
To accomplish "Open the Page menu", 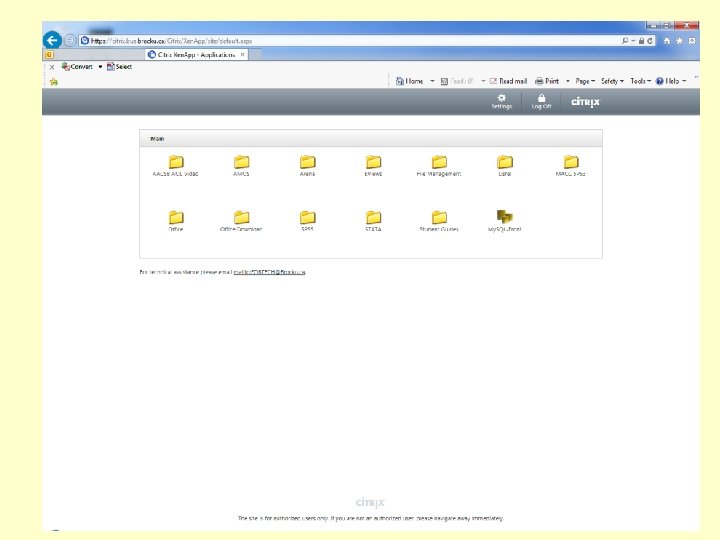I will pos(585,81).
